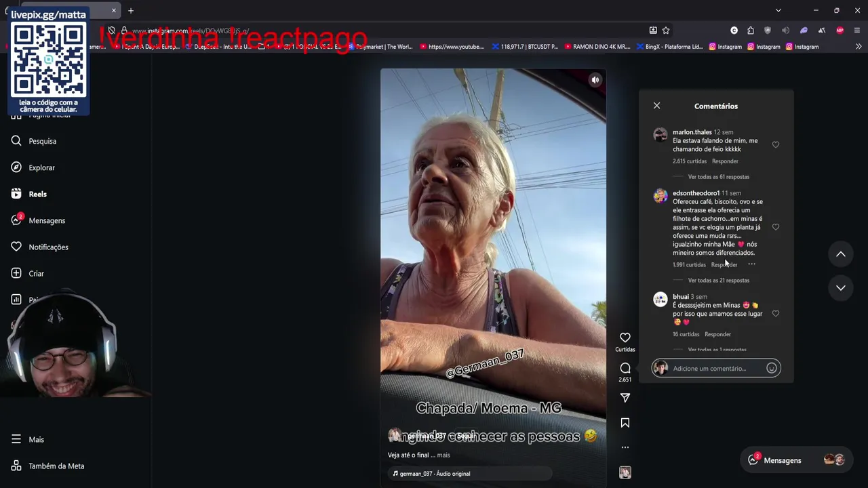Like marlon.thales' comment
This screenshot has width=868, height=488.
(776, 144)
